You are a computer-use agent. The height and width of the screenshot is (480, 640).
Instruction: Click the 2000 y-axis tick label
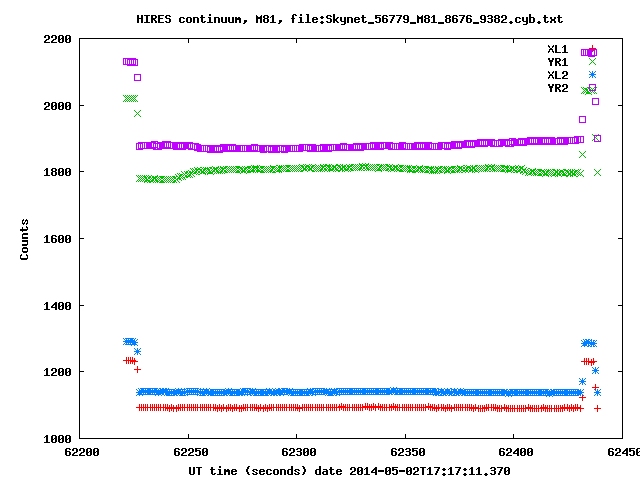tap(57, 106)
